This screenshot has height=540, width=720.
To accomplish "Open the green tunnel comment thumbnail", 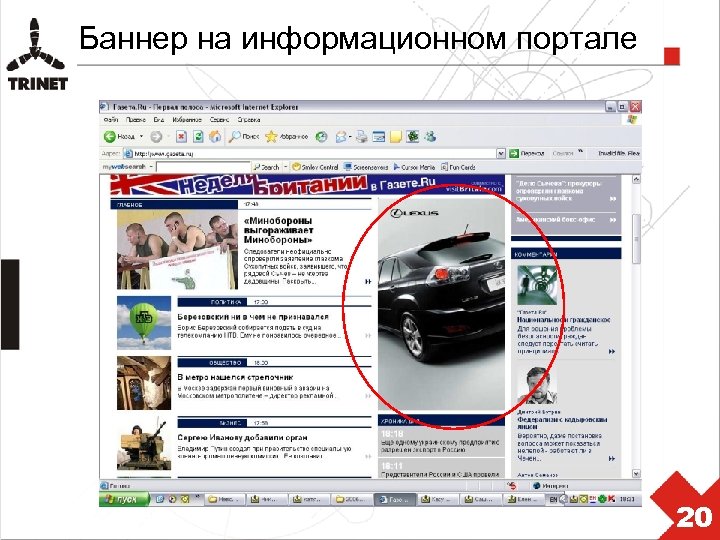I will click(x=537, y=286).
